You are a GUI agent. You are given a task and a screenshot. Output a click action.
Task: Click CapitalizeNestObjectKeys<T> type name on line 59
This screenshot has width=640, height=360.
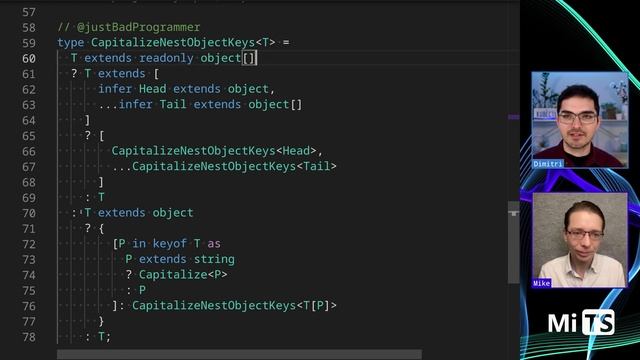coord(183,43)
